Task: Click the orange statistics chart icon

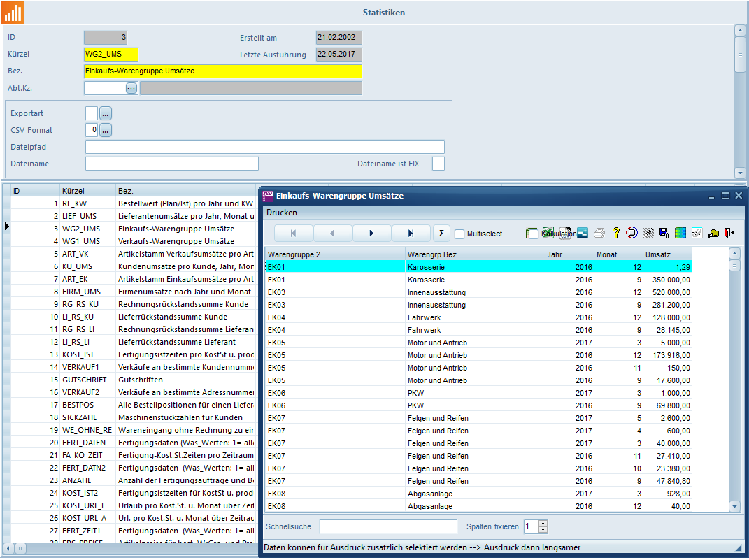Action: [12, 12]
